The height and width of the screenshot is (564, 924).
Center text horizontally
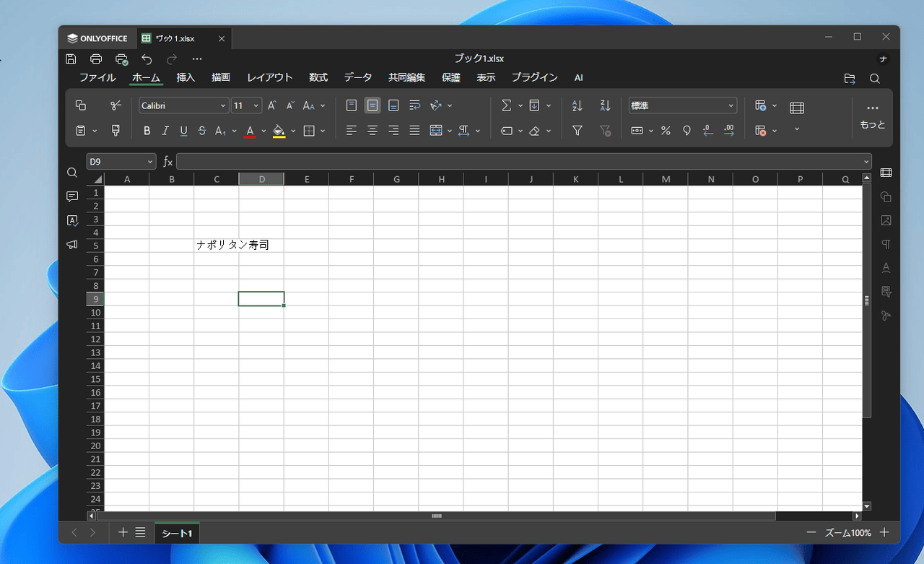(372, 131)
